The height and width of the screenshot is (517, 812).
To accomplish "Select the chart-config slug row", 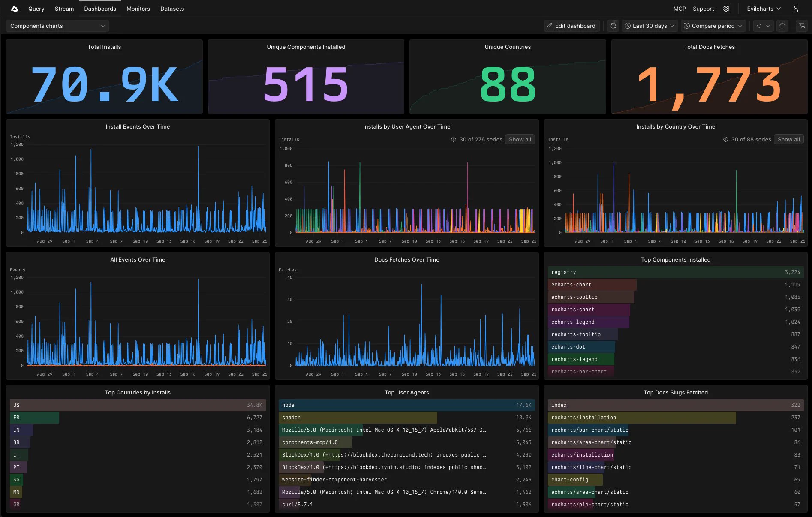I will (x=676, y=480).
